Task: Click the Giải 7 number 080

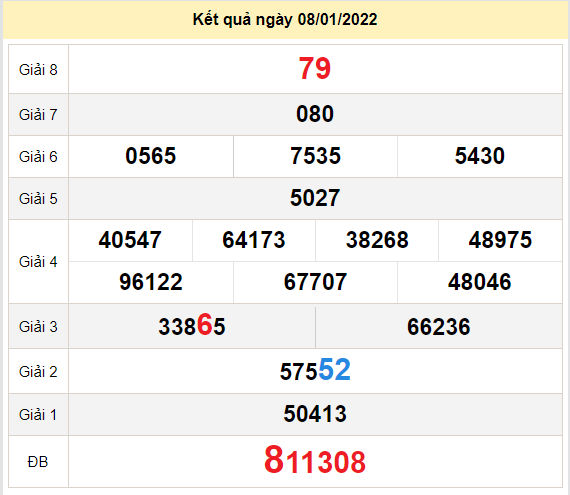Action: click(x=315, y=114)
